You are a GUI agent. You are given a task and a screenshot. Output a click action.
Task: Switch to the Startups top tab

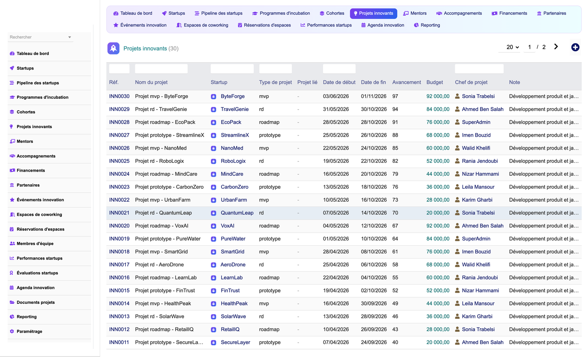(173, 13)
